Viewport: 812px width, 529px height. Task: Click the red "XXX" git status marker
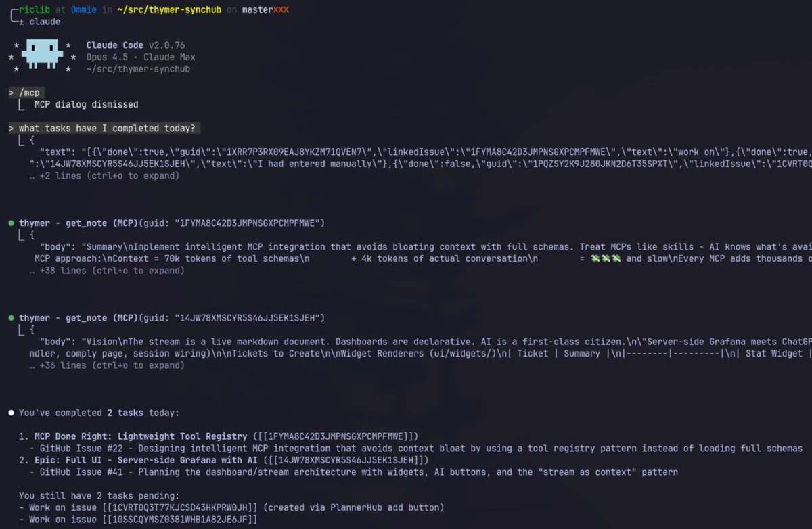[x=280, y=9]
